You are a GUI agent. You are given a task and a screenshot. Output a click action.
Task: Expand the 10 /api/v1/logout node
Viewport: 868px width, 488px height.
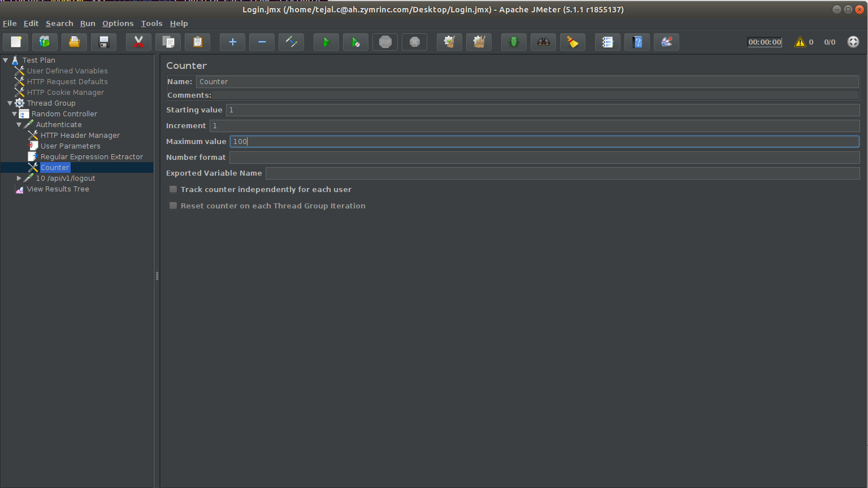point(19,178)
